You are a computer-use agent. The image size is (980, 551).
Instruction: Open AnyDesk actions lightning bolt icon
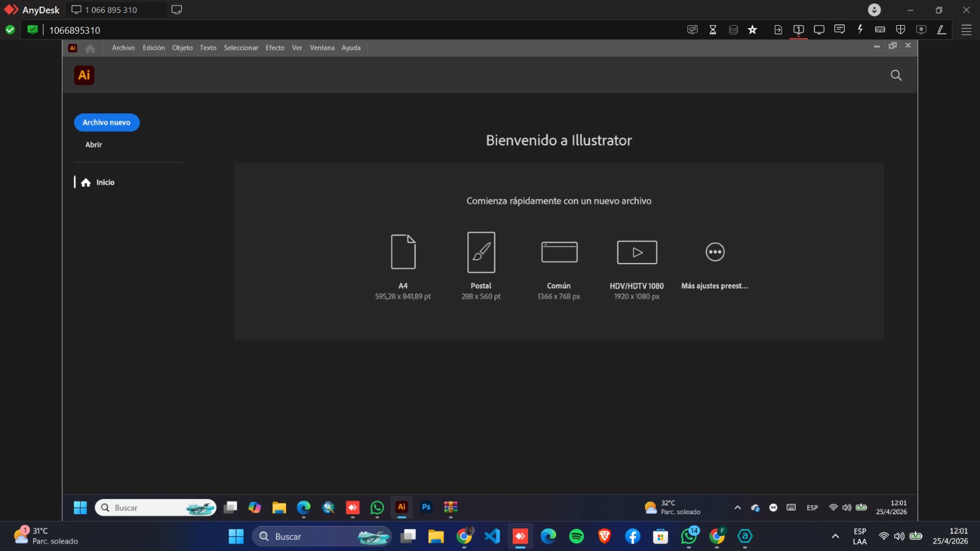point(860,29)
